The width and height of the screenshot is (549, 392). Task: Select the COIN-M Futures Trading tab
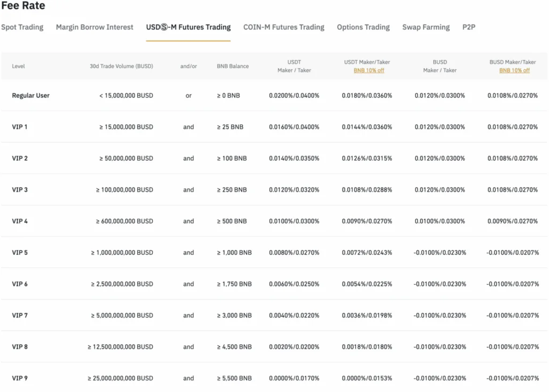point(284,27)
